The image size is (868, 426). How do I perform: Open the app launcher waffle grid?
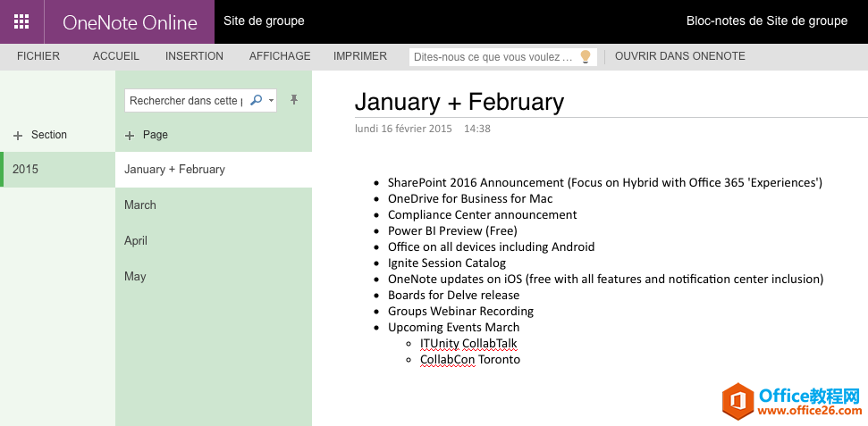[x=21, y=21]
